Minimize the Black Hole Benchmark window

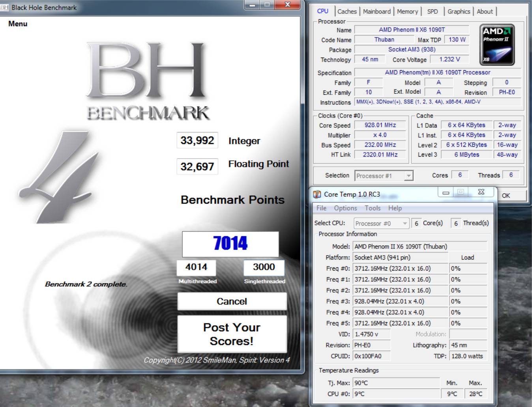[252, 5]
